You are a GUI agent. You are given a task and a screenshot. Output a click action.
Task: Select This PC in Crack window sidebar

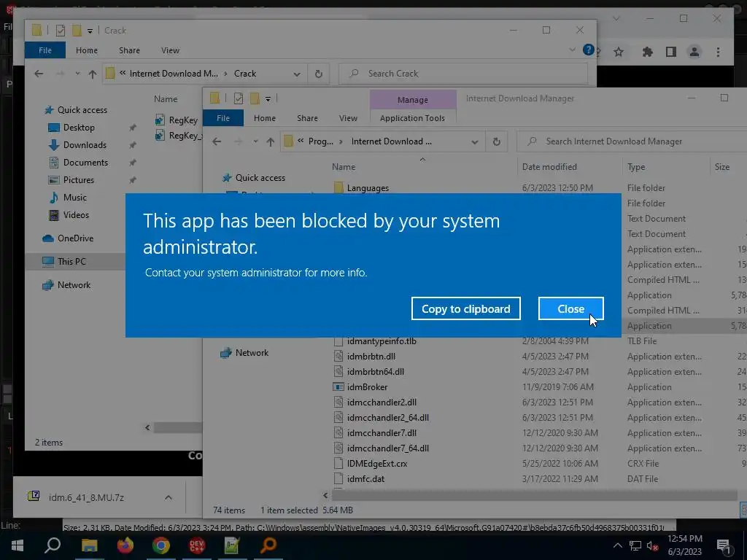click(x=71, y=262)
